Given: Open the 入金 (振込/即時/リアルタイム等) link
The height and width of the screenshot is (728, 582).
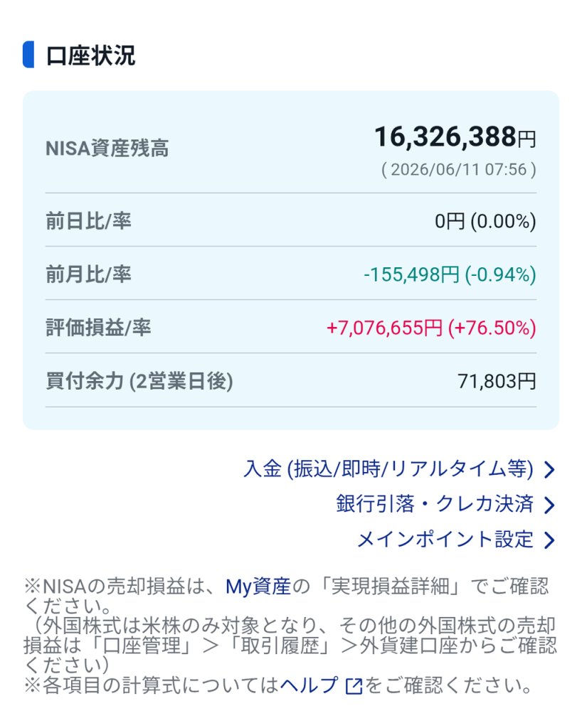Looking at the screenshot, I should [388, 469].
